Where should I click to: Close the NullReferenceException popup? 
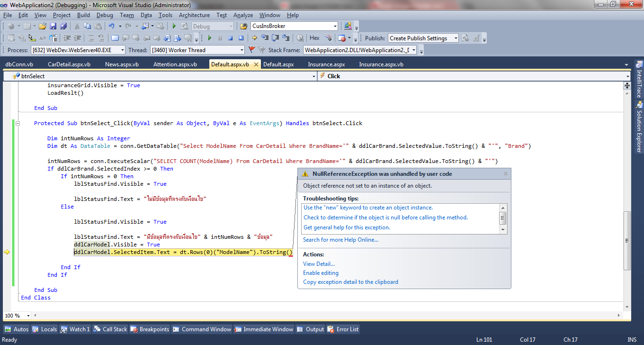[505, 174]
